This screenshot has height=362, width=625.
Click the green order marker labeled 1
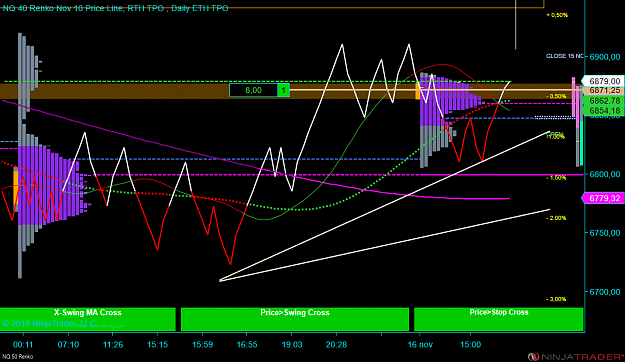283,90
